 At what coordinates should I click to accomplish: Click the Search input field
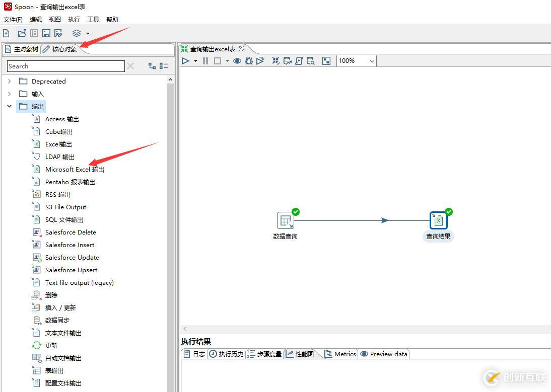65,66
